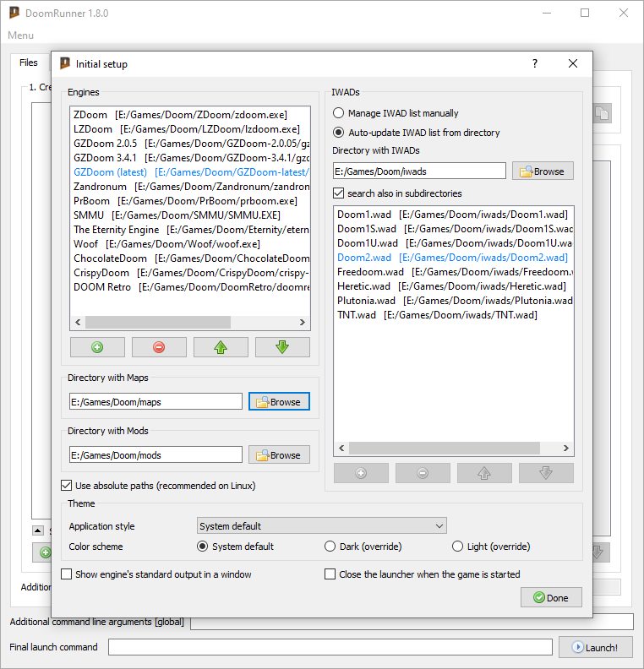
Task: Toggle Use absolute paths checkbox
Action: pos(158,486)
